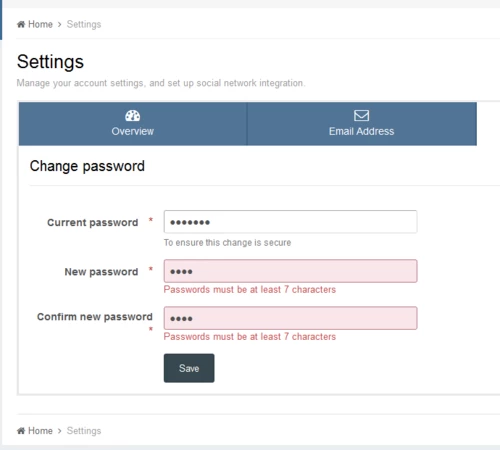Go to Home via bottom breadcrumb link
500x450 pixels.
coord(40,431)
